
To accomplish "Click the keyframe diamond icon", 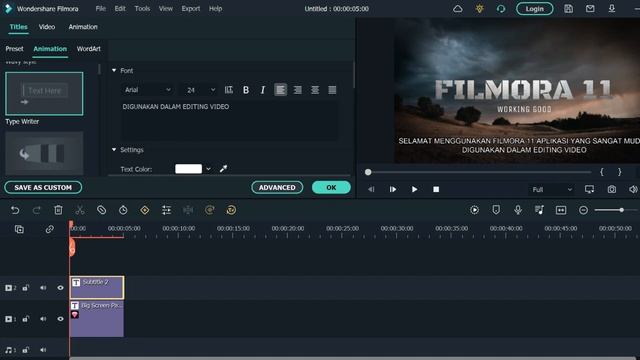I will (x=144, y=210).
